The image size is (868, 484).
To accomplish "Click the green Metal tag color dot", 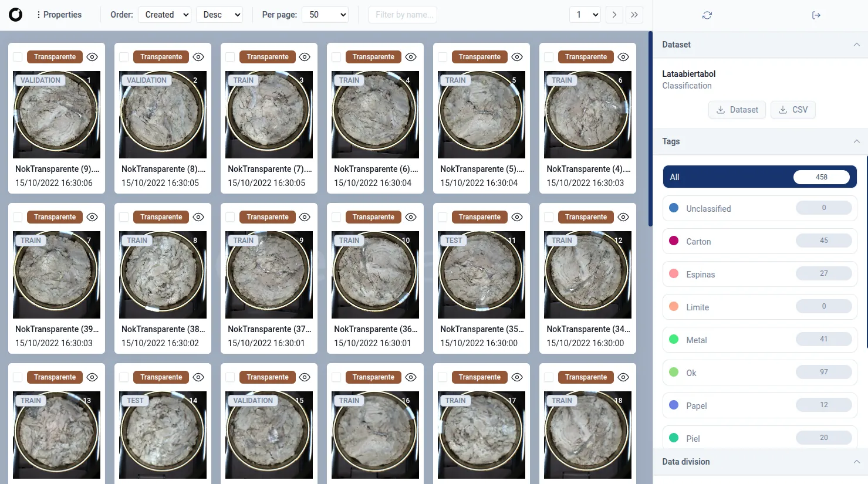I will coord(674,340).
